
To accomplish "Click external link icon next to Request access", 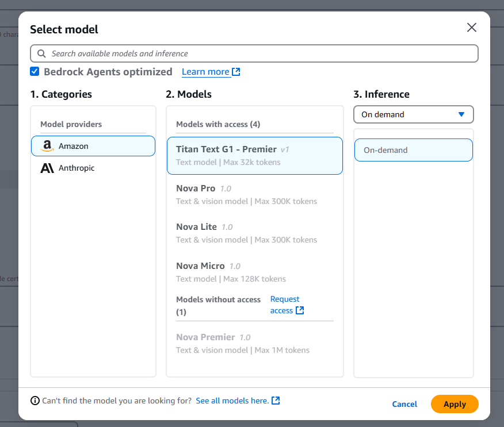I will pos(300,310).
